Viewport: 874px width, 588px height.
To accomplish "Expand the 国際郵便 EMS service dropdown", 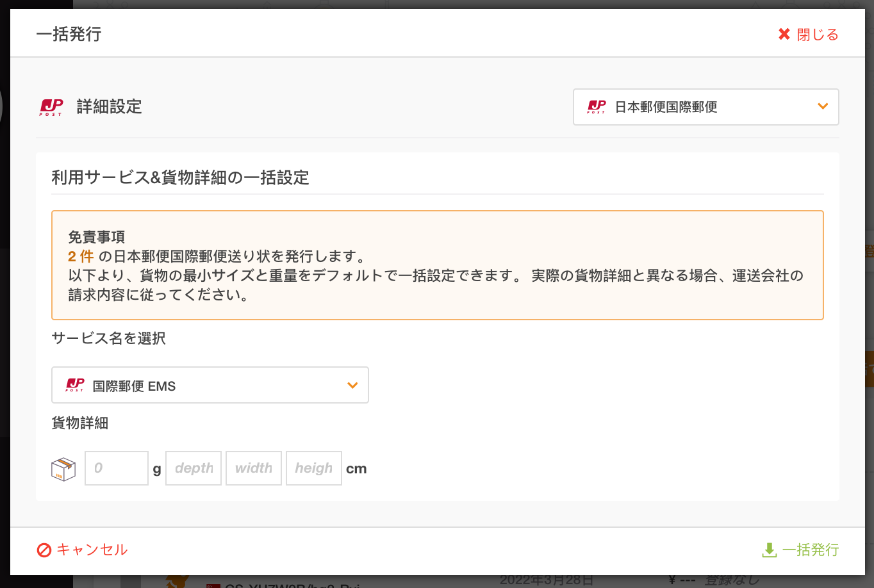I will (210, 385).
